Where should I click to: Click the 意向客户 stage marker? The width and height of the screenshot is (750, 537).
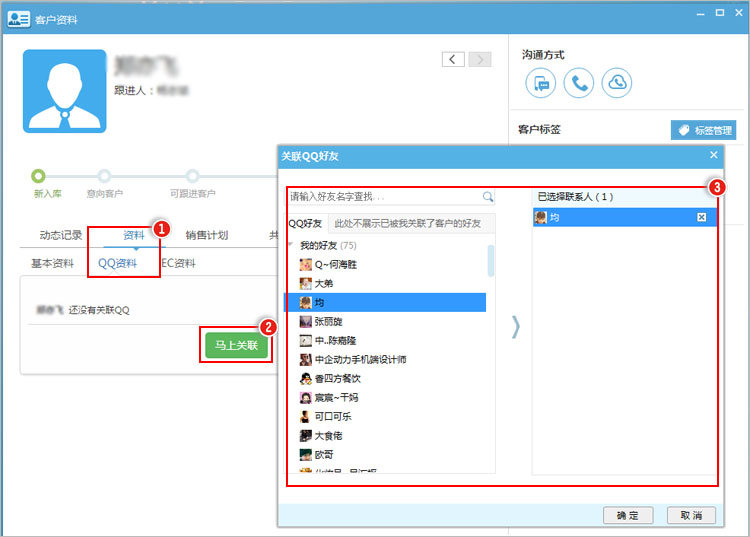(x=104, y=176)
